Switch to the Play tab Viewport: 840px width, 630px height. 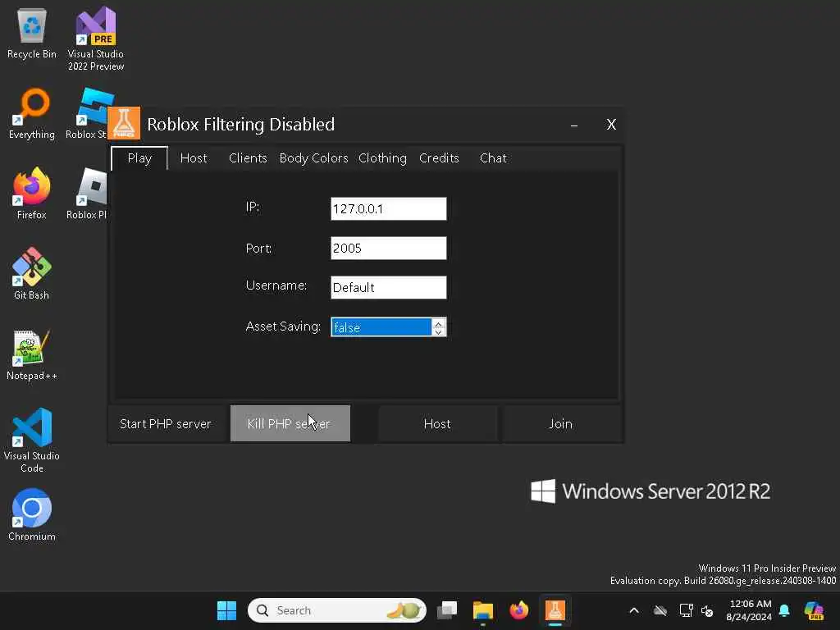139,158
